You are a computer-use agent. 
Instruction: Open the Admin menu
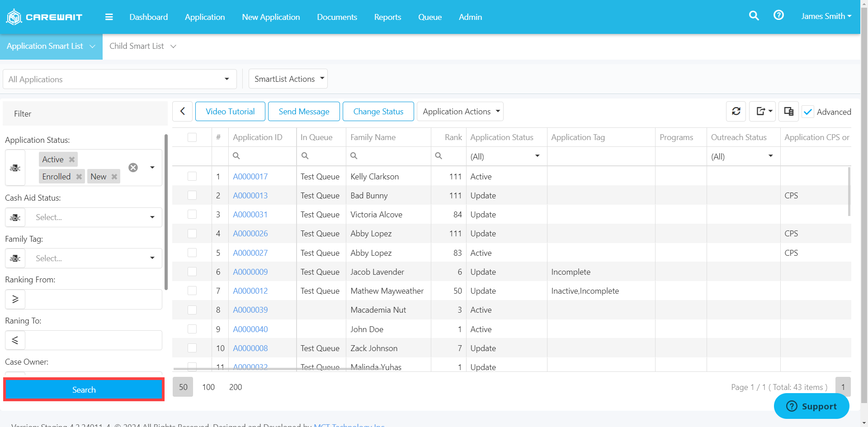(x=470, y=17)
